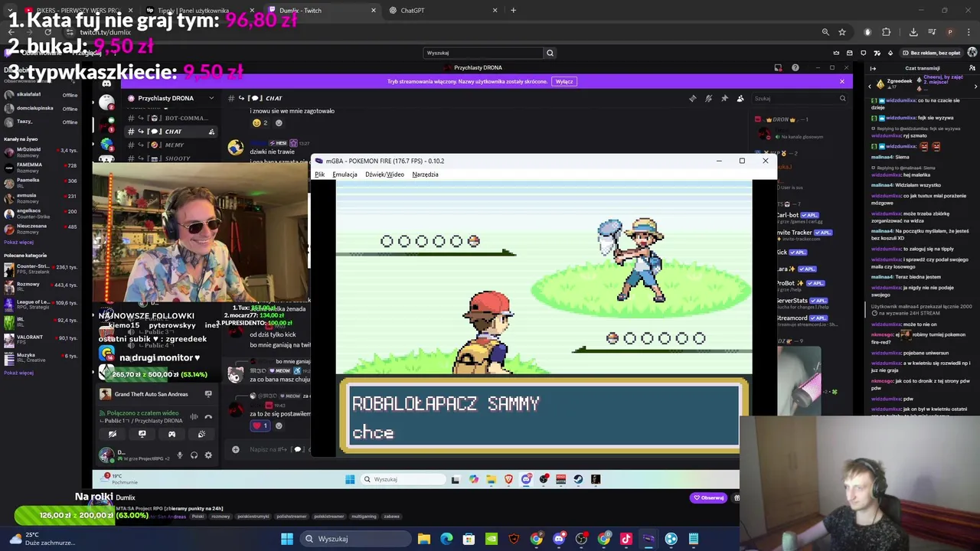980x551 pixels.
Task: Toggle Discord channel notification mute bell
Action: coord(708,98)
